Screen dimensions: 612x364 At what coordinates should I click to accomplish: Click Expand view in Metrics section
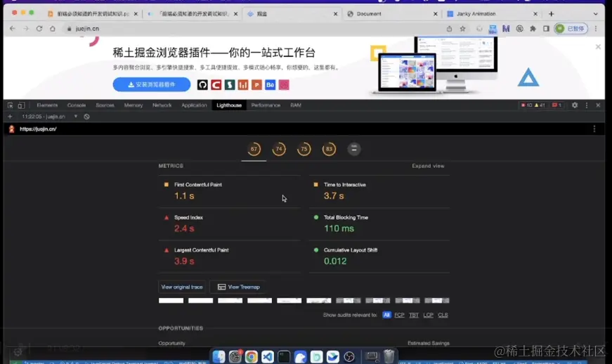428,167
